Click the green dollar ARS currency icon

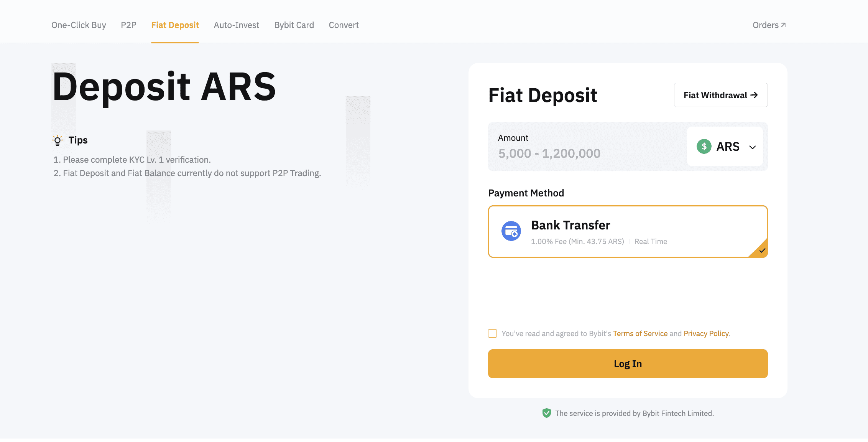[x=704, y=147]
